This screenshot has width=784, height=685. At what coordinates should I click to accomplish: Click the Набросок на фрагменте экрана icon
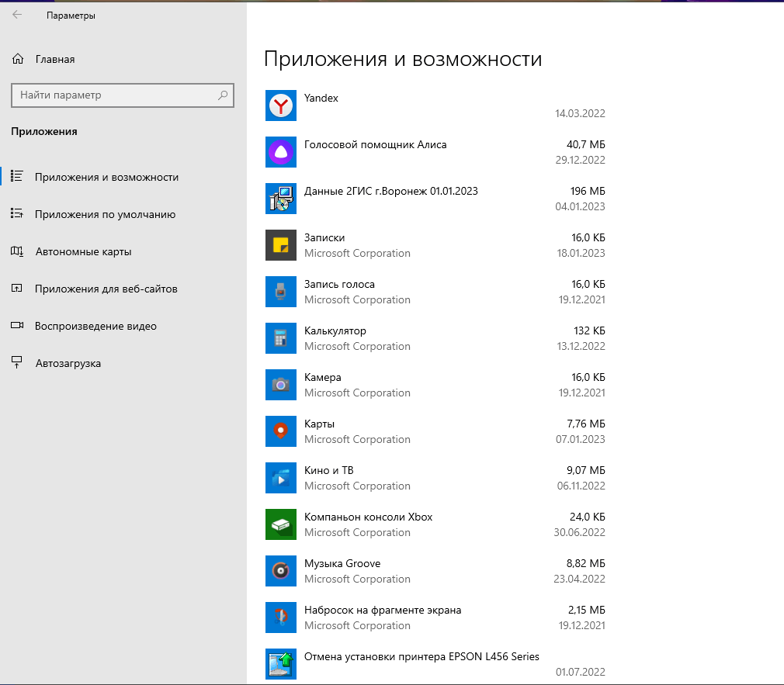(280, 617)
